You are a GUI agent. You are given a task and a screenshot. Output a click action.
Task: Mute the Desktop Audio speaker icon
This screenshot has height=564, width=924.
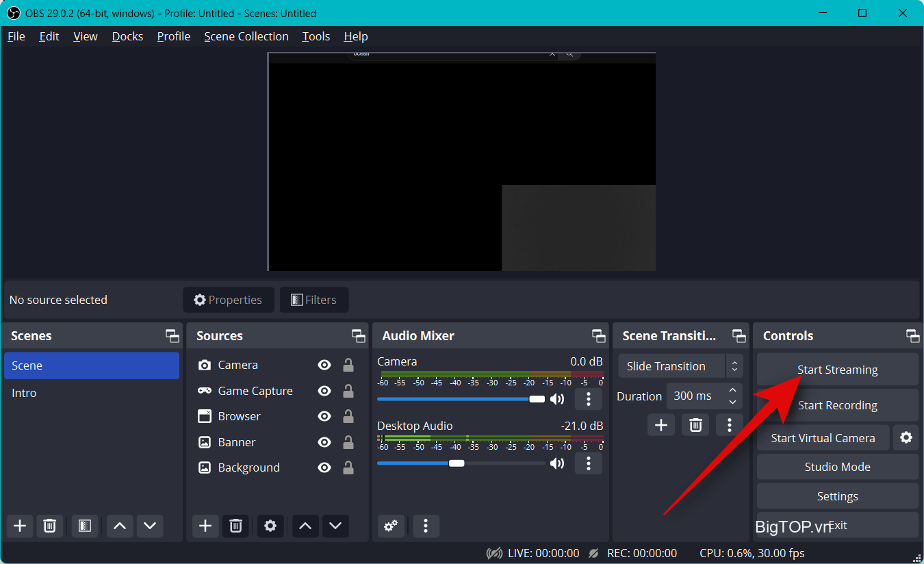(557, 463)
